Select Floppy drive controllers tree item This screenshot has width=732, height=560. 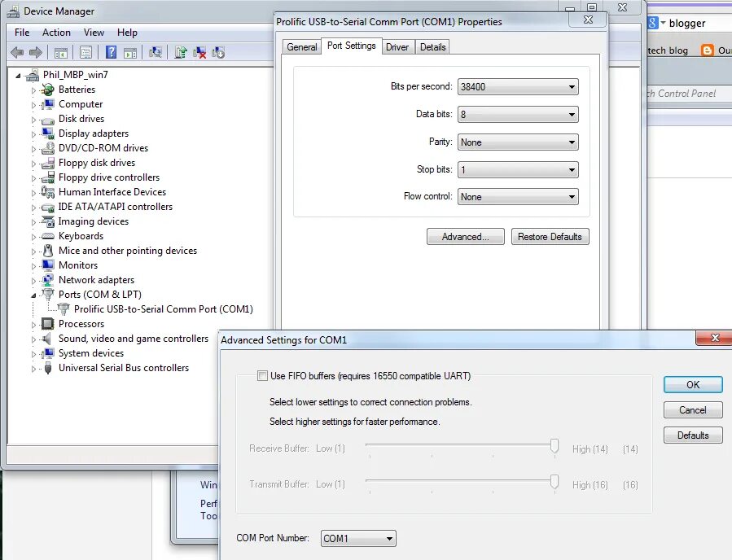(109, 177)
